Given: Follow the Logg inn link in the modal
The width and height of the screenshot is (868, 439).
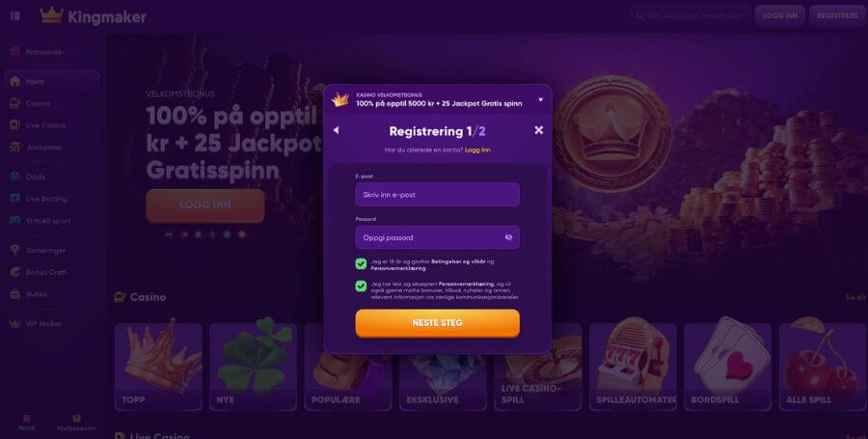Looking at the screenshot, I should click(477, 150).
